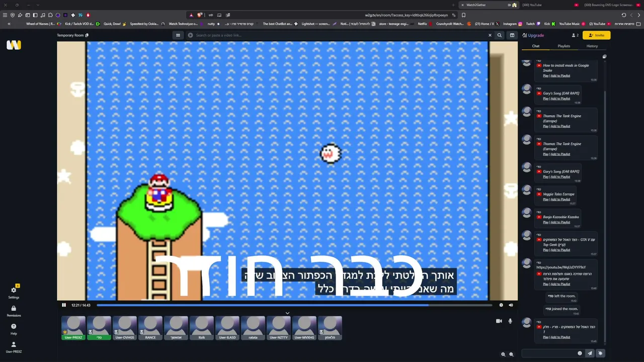The height and width of the screenshot is (362, 644).
Task: Zoom out on user avatars
Action: 511,354
